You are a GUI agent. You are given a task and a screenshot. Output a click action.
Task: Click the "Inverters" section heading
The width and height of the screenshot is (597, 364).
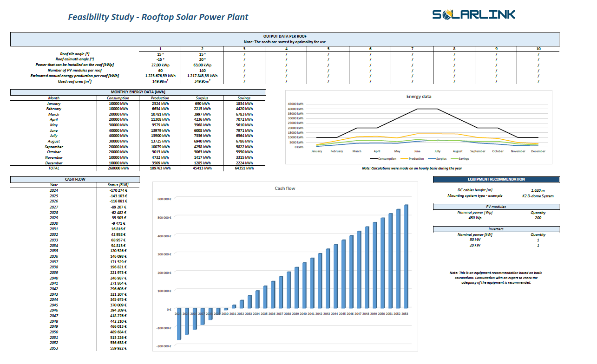(x=496, y=229)
